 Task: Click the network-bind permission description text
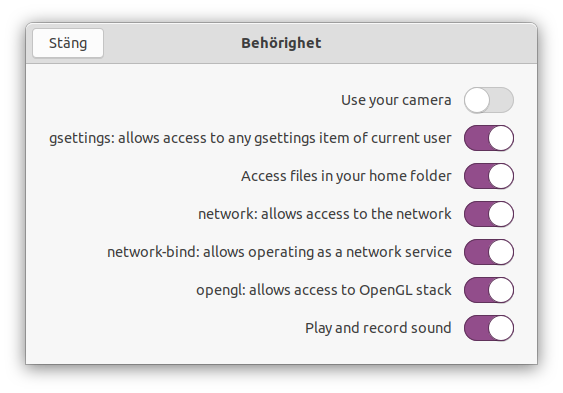pyautogui.click(x=279, y=252)
